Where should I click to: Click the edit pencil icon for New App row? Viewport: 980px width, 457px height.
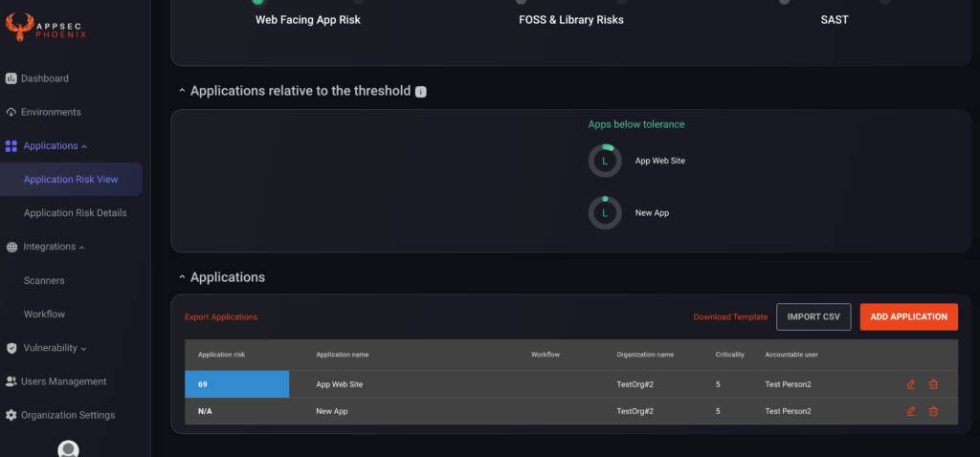point(911,411)
